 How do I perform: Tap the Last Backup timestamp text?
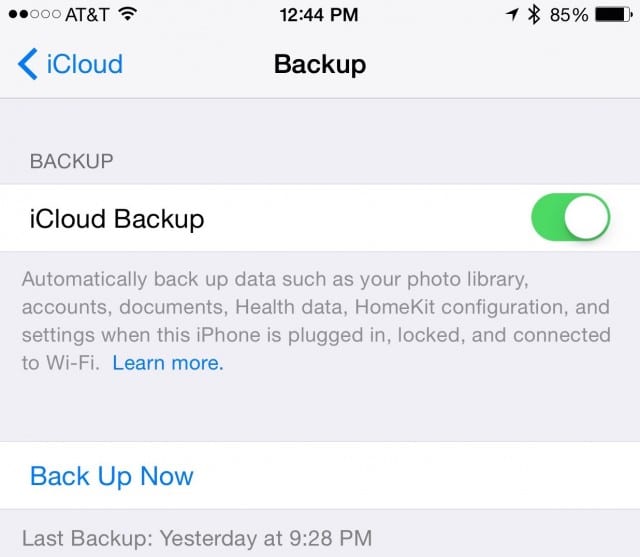197,538
